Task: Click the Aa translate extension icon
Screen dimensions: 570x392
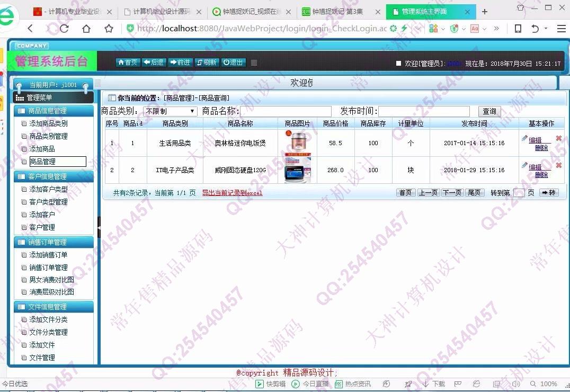Action: 475,29
